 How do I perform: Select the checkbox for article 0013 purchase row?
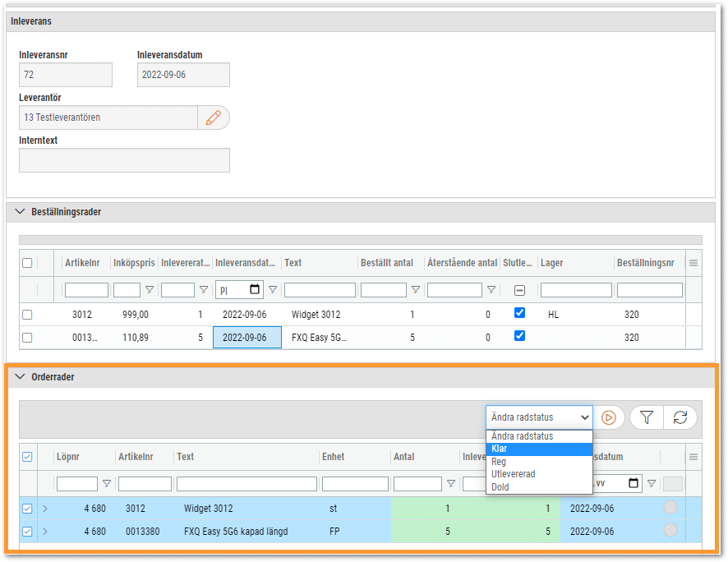coord(27,338)
